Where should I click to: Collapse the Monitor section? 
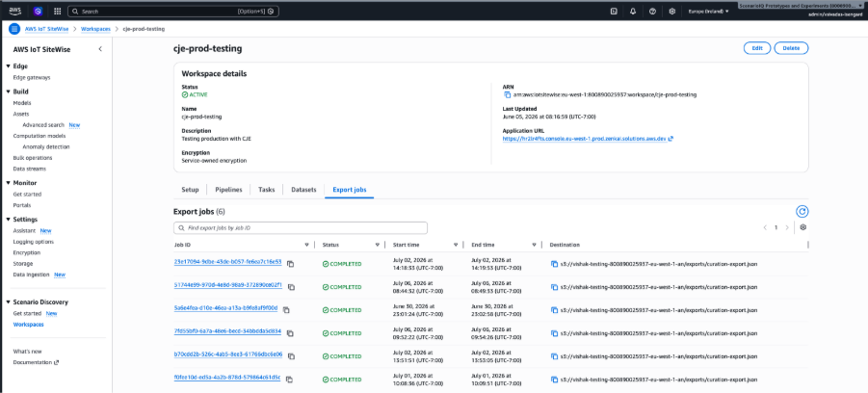[8, 183]
